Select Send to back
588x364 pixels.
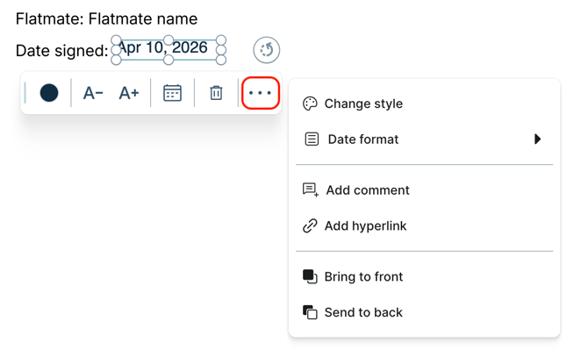coord(362,313)
